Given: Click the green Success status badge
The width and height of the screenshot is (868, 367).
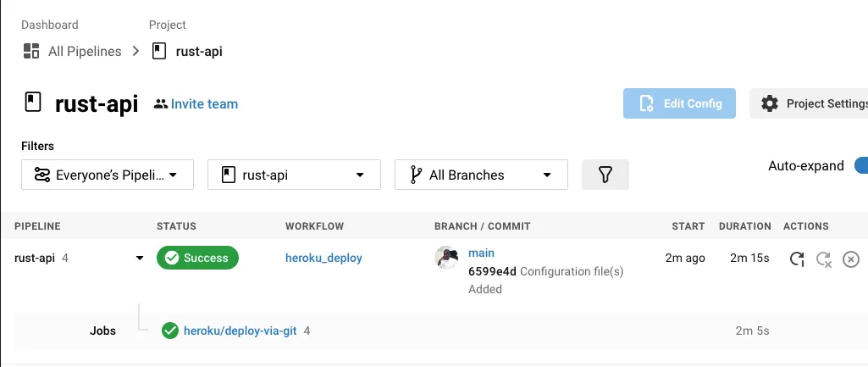Looking at the screenshot, I should pyautogui.click(x=197, y=258).
